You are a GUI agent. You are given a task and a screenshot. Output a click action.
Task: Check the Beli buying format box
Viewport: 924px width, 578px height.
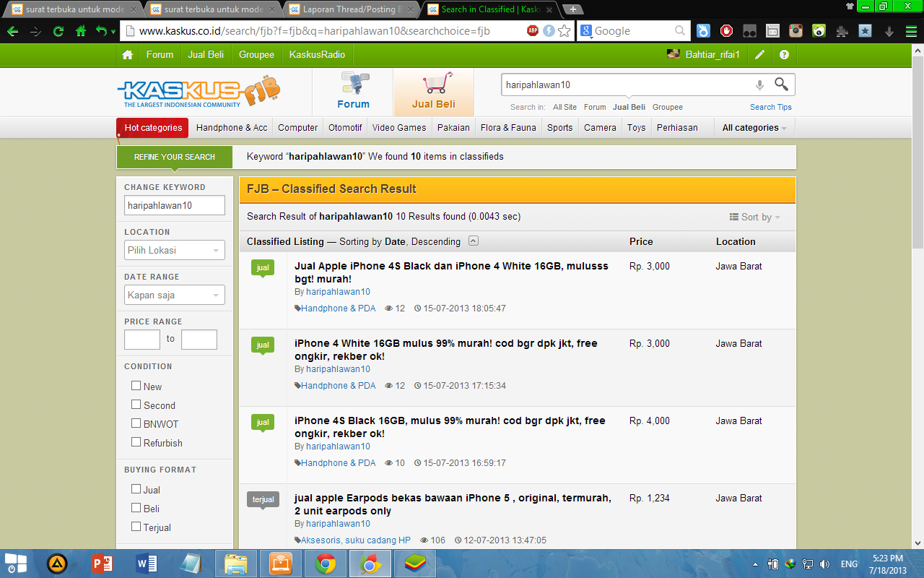136,508
